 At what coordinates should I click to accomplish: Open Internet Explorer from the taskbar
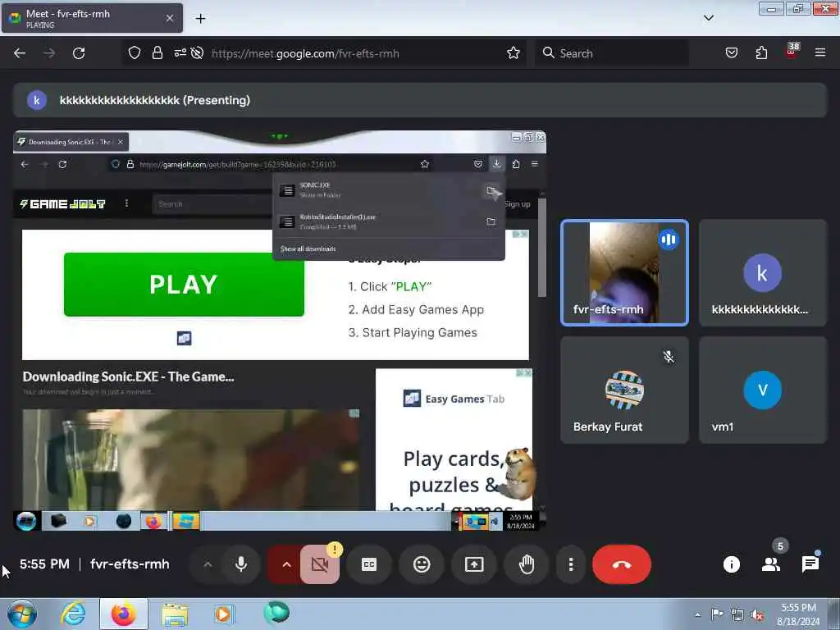tap(73, 614)
